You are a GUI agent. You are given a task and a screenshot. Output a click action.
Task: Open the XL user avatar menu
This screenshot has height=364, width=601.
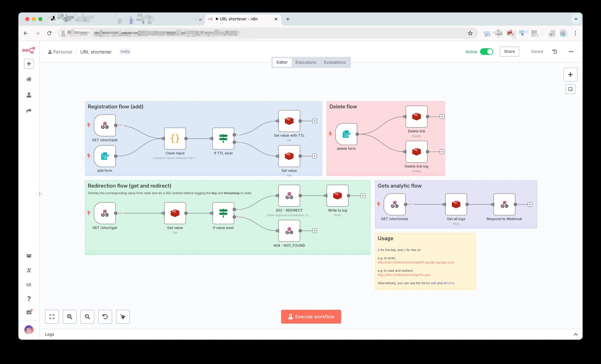coord(29,330)
